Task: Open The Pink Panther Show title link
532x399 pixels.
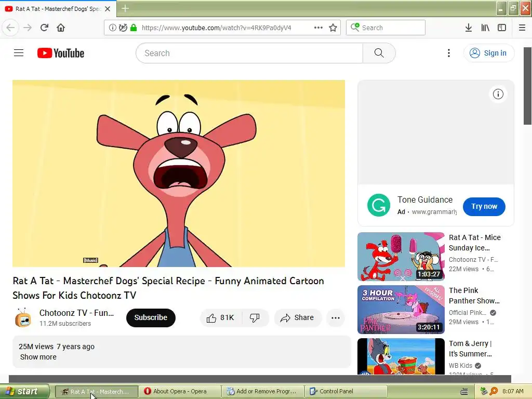Action: pos(474,296)
